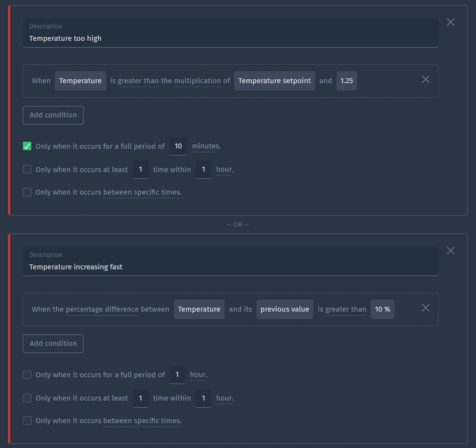Delete the Temperature setpoint multiplication condition

(x=425, y=79)
